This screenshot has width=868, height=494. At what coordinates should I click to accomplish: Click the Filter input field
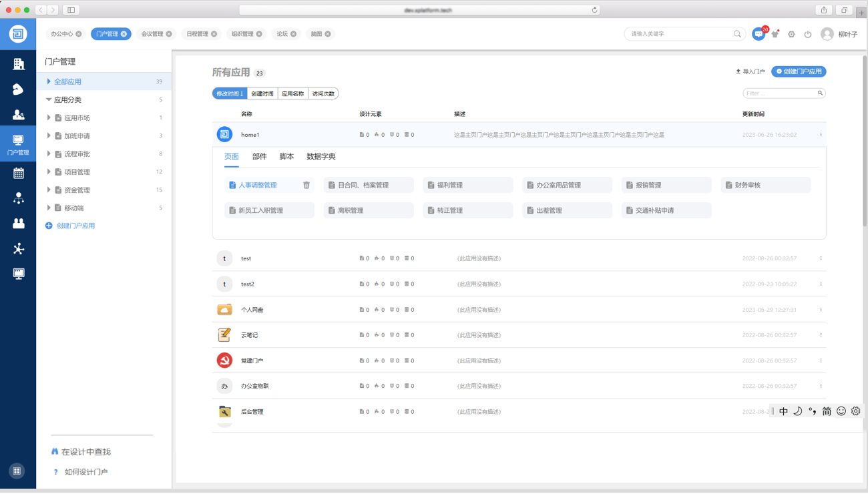pyautogui.click(x=780, y=93)
